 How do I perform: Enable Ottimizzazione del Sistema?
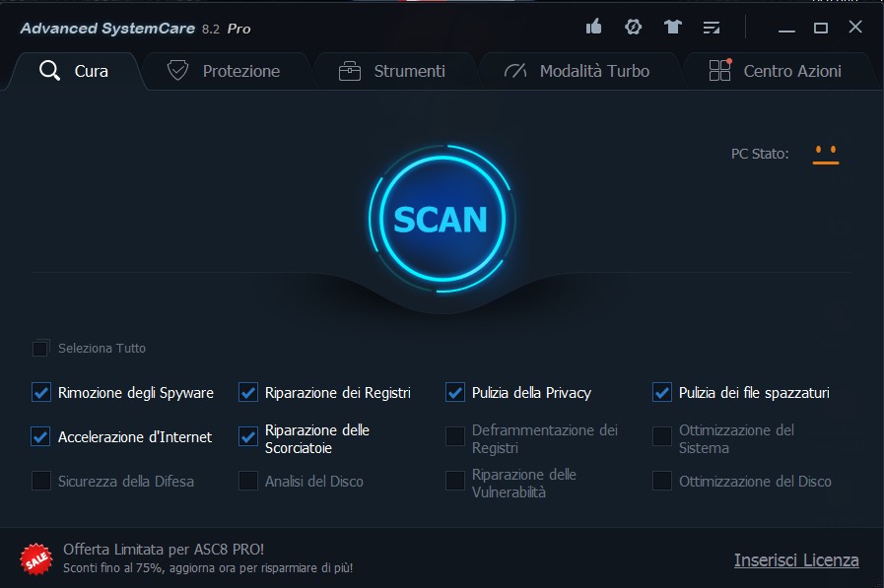pyautogui.click(x=662, y=436)
